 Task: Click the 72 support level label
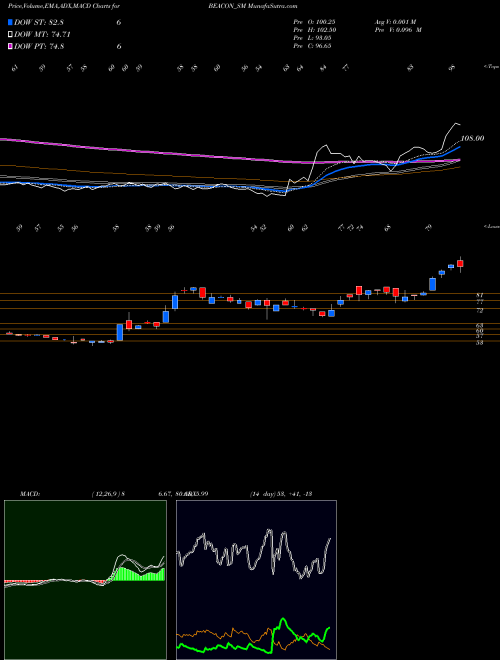(x=479, y=311)
